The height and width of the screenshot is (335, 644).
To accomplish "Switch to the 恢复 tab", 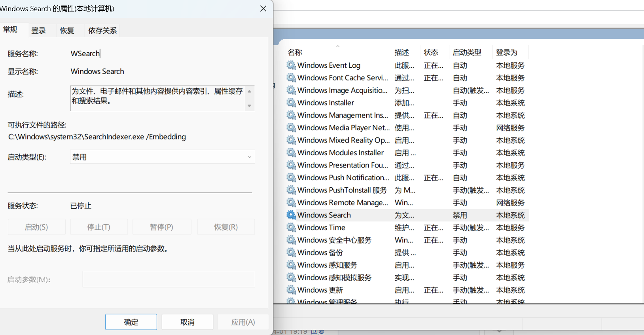I will [x=67, y=30].
